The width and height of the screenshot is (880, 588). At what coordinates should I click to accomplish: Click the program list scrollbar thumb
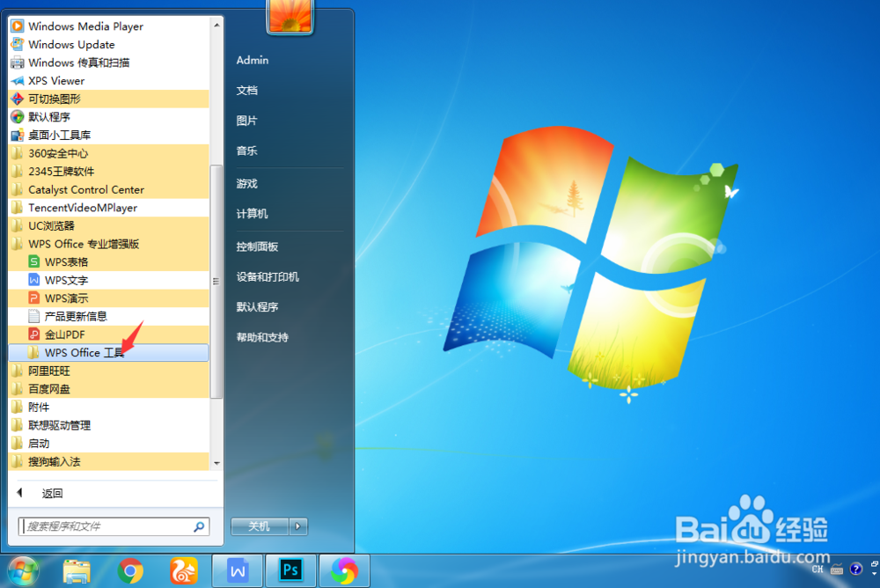(x=216, y=282)
